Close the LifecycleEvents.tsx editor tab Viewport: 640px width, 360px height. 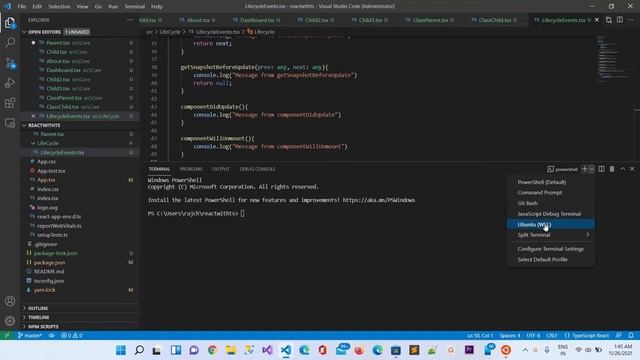pos(597,20)
